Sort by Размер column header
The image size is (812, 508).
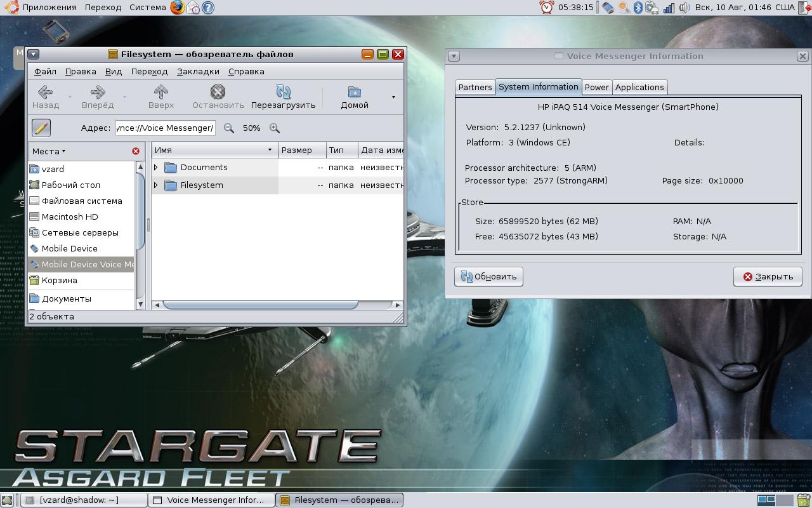303,150
